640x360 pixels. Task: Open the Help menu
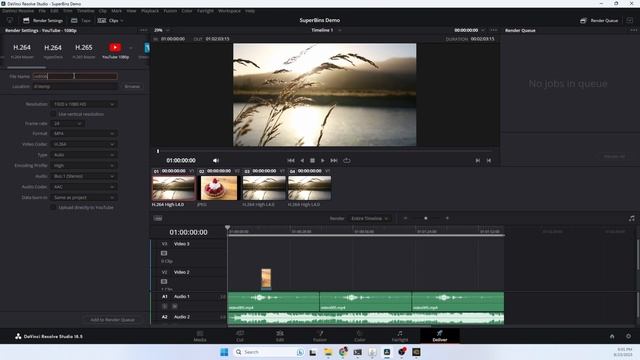[x=250, y=11]
